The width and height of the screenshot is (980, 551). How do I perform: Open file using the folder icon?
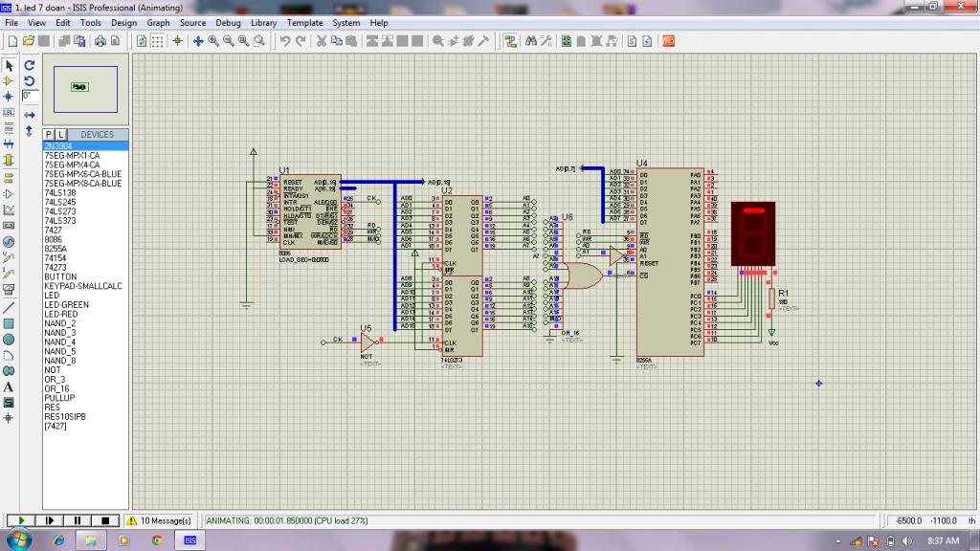(x=29, y=41)
